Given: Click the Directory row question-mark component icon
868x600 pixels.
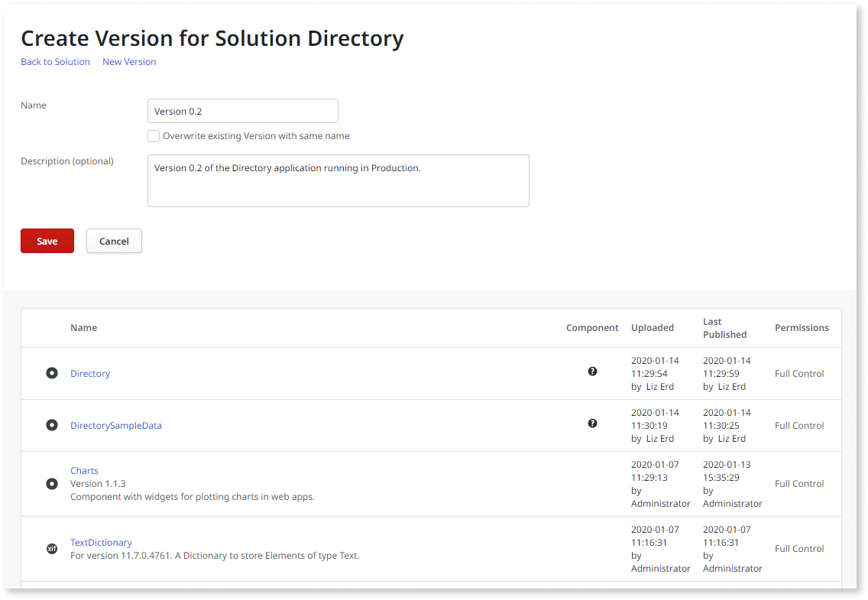Looking at the screenshot, I should [x=592, y=371].
